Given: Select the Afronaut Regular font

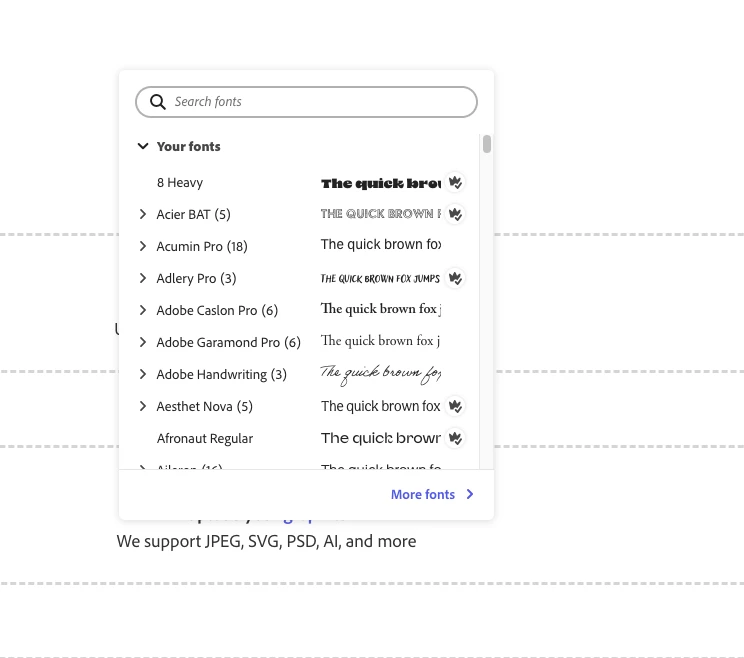Looking at the screenshot, I should (301, 438).
